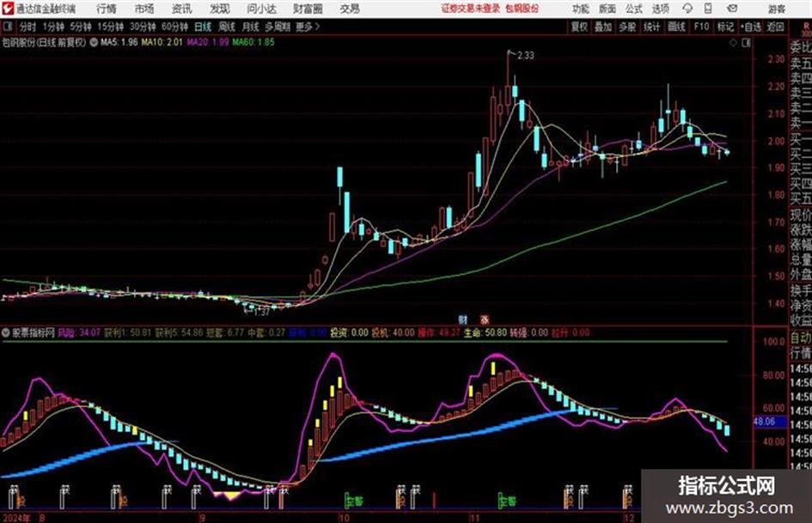This screenshot has height=523, width=812.
Task: Open the envelope messages icon
Action: pyautogui.click(x=732, y=9)
